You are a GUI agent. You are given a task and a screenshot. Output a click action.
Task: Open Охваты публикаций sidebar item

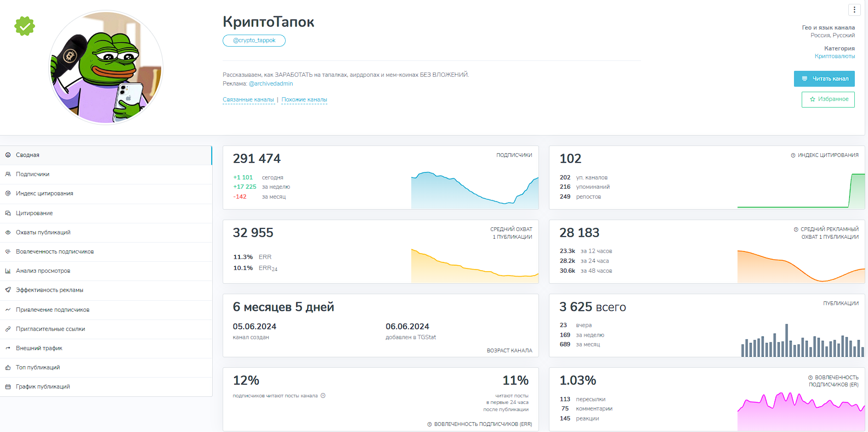pyautogui.click(x=106, y=233)
